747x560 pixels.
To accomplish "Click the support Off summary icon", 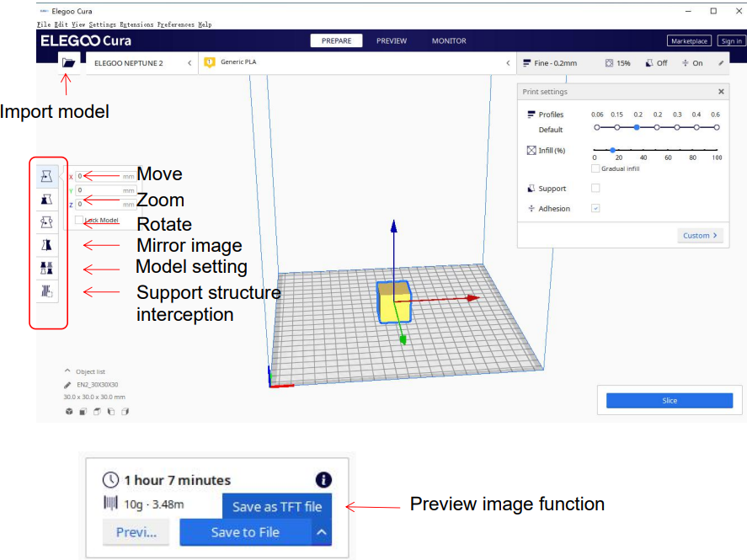I will [x=648, y=63].
